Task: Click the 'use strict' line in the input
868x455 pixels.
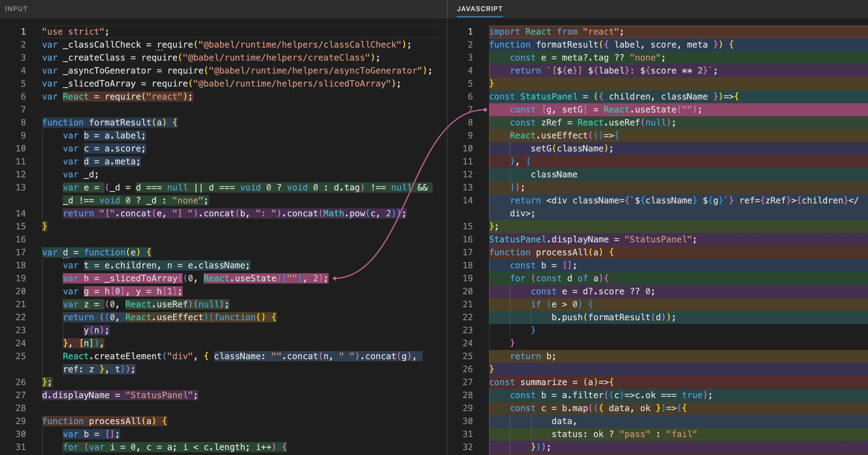Action: click(75, 32)
